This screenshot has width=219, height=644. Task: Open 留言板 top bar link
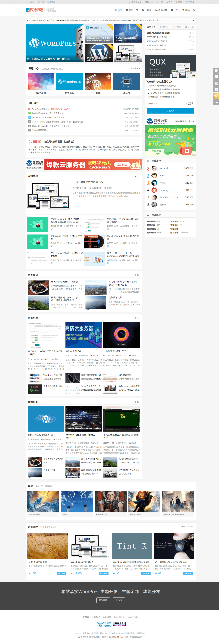point(169,2)
